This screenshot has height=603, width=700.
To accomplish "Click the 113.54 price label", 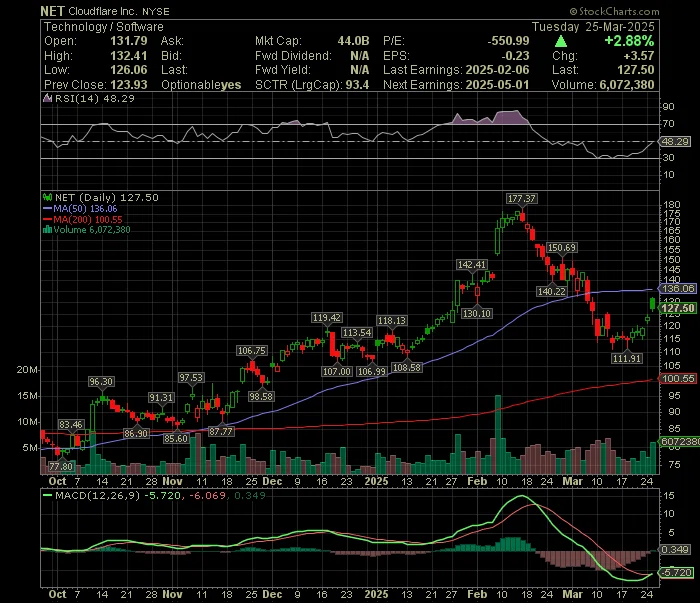I will [x=357, y=333].
